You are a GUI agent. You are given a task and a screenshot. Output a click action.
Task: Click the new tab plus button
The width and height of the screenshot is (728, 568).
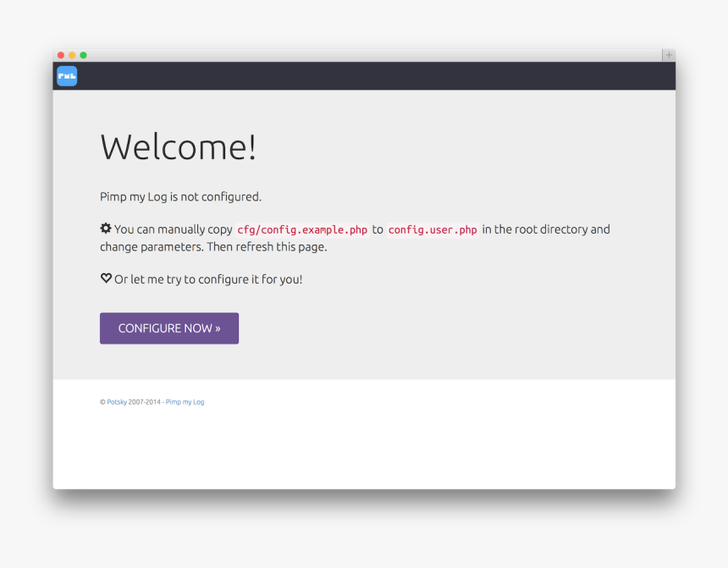[x=669, y=55]
